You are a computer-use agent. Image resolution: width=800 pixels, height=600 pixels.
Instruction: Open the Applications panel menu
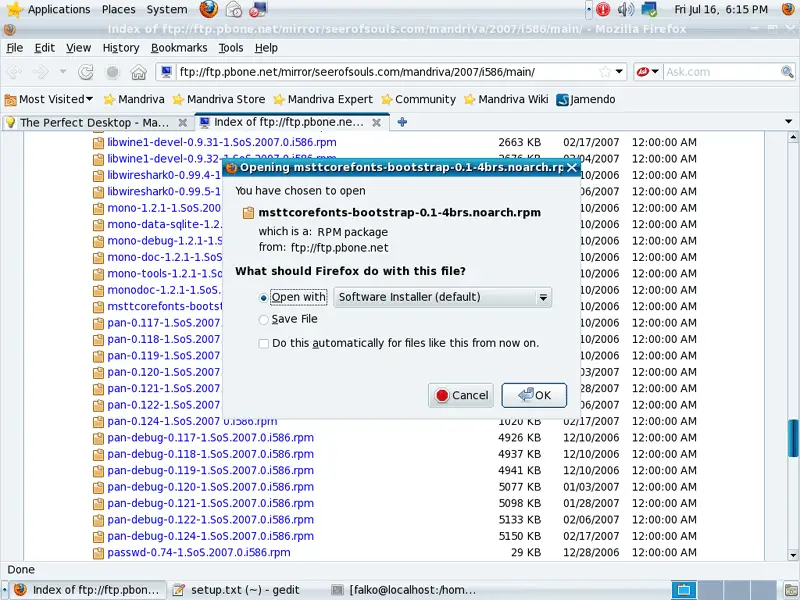click(x=59, y=9)
